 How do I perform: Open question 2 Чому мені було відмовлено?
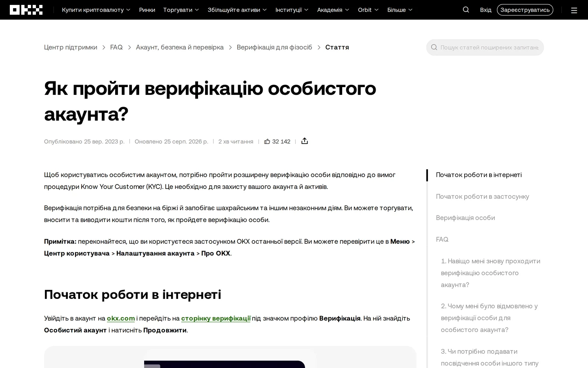click(490, 318)
